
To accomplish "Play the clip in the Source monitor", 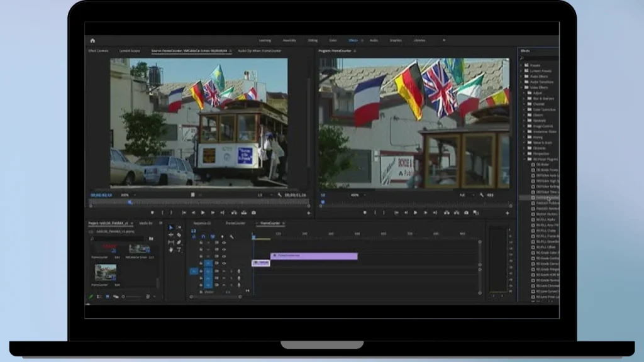I will (203, 212).
